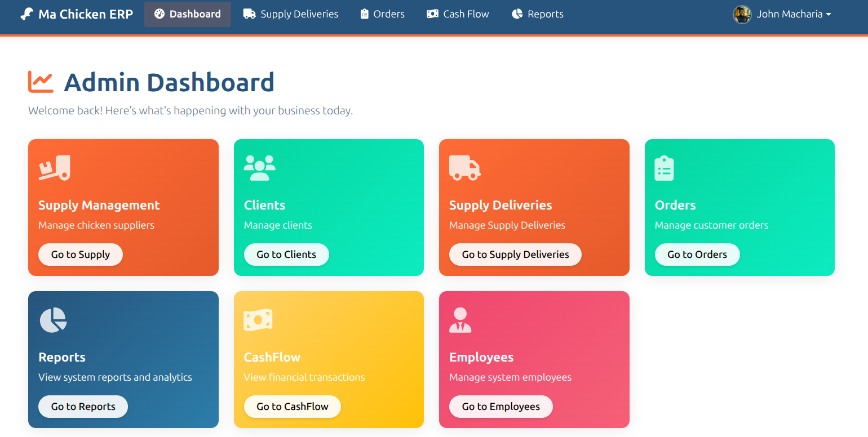Click the pie chart icon beside Reports in navbar
This screenshot has width=868, height=437.
click(x=517, y=14)
